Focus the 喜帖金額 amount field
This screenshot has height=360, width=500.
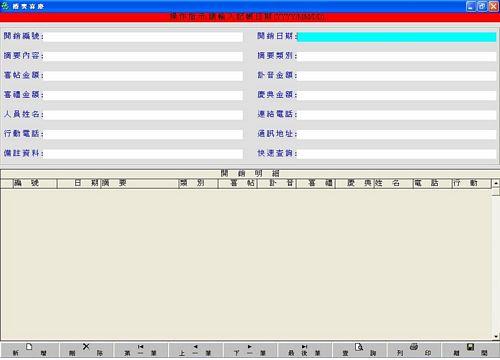pyautogui.click(x=143, y=76)
